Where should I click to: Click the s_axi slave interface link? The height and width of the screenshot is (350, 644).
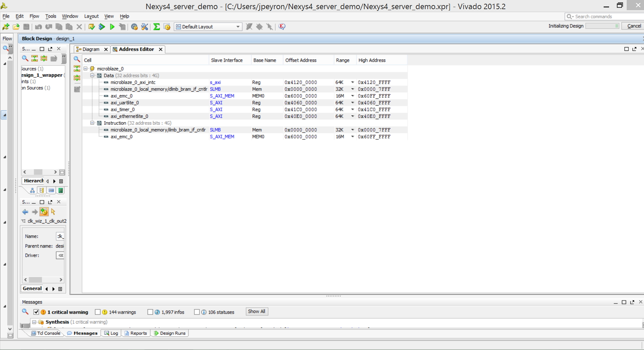tap(215, 82)
